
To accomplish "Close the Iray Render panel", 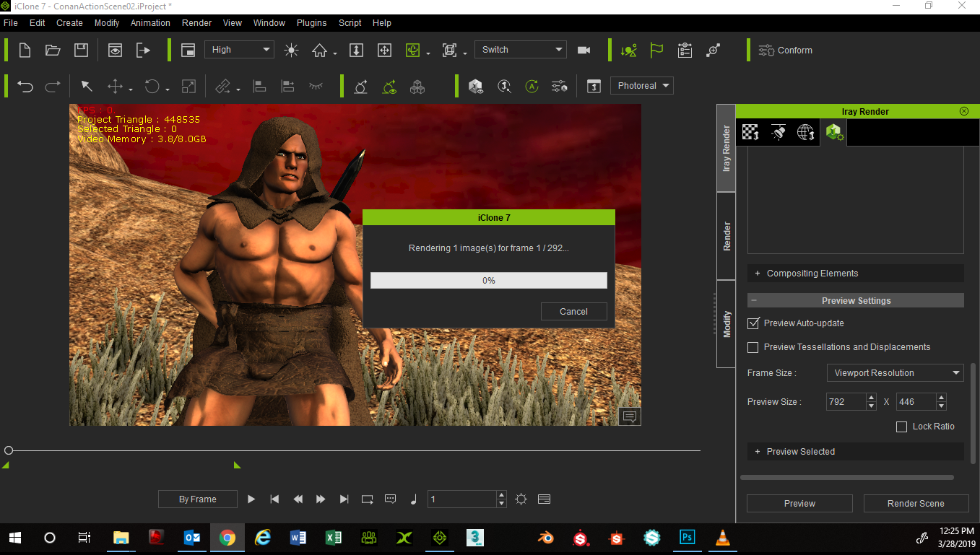I will 964,111.
